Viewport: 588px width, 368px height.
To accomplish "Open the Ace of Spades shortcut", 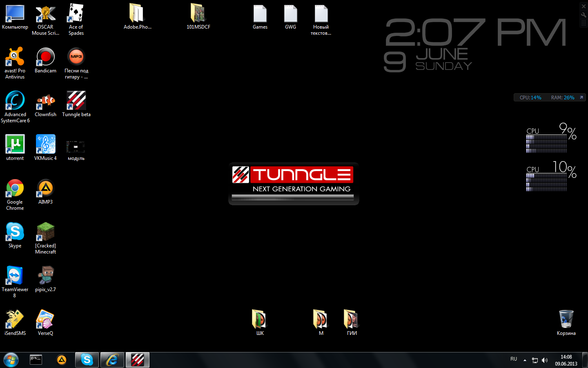I will (x=76, y=20).
